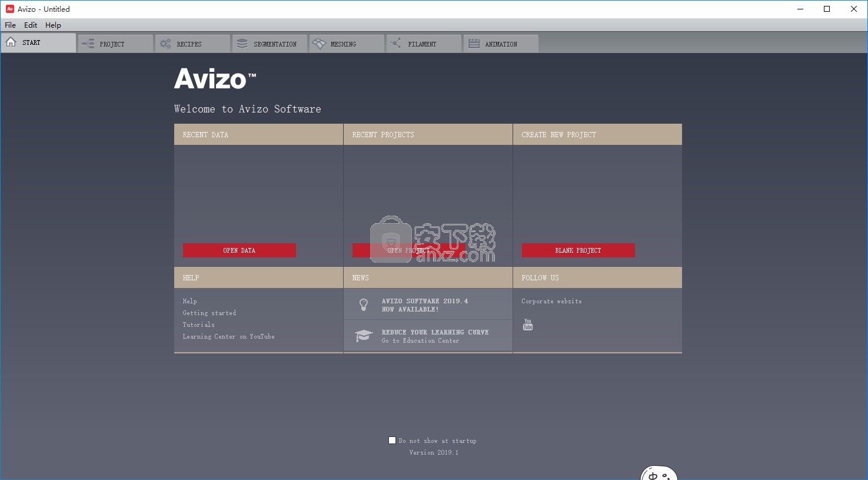Minimize the Avizo window
The image size is (868, 480).
pos(800,9)
